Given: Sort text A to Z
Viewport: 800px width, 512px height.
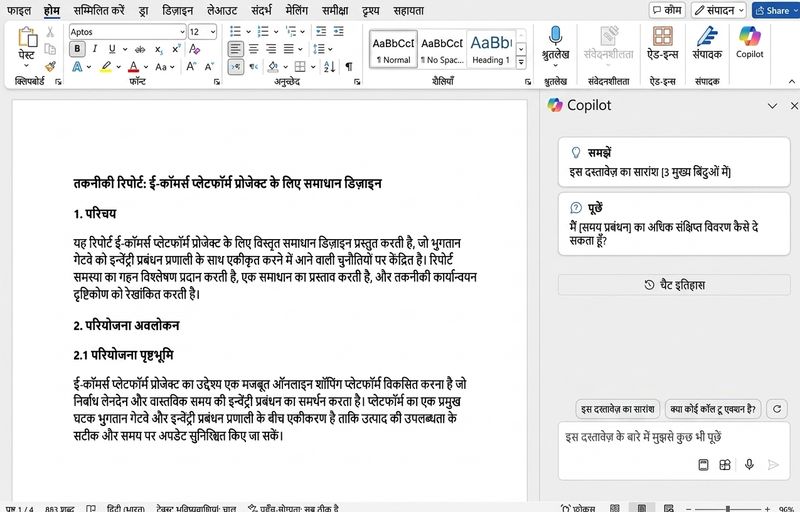Looking at the screenshot, I should pos(330,66).
